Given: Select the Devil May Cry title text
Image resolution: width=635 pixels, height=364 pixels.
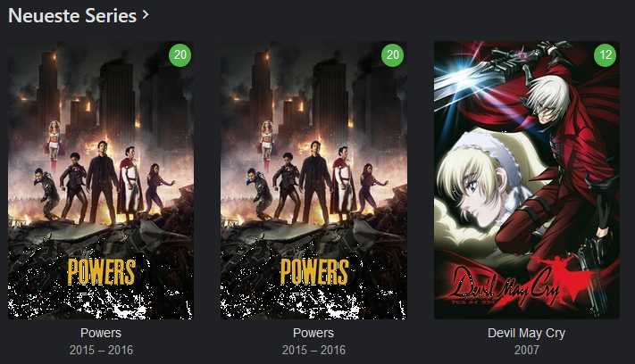Looking at the screenshot, I should pos(526,333).
